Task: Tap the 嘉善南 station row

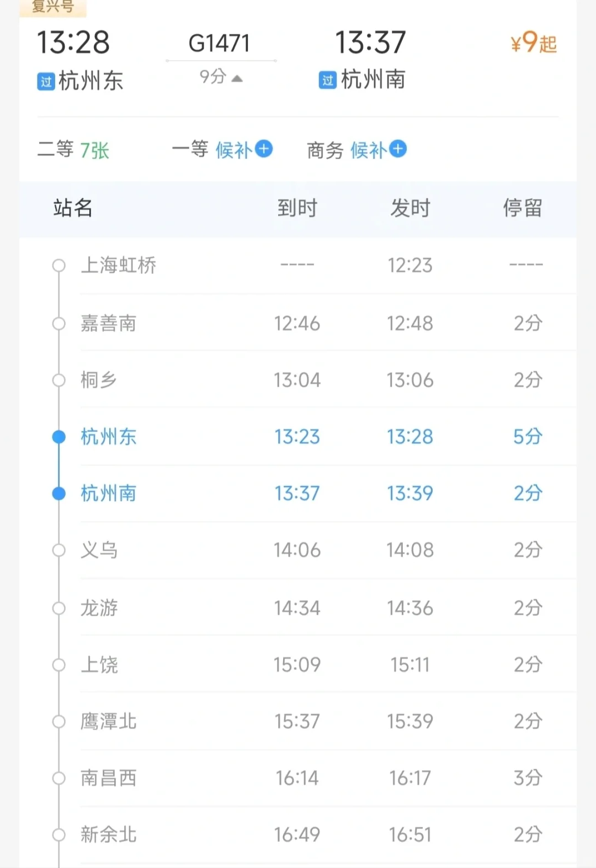Action: pyautogui.click(x=298, y=323)
